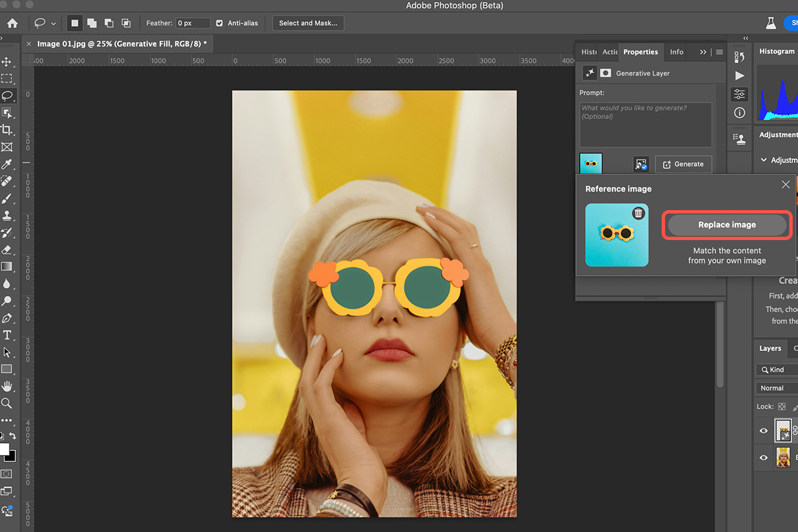Screen dimensions: 798x532
Task: Toggle the Anti-alias checkbox
Action: point(219,23)
